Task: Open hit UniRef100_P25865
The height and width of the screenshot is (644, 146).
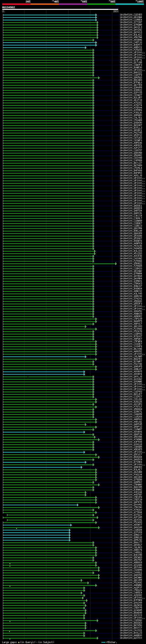Action: pyautogui.click(x=131, y=266)
